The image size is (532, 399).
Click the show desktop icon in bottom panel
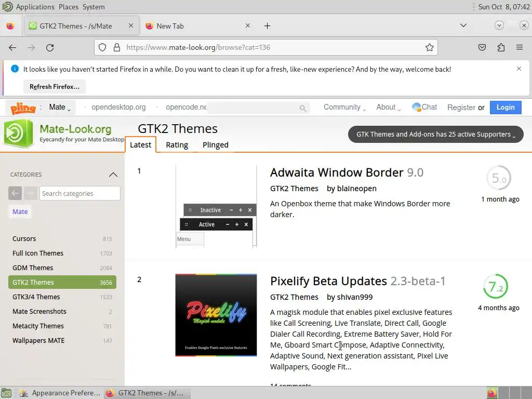[6, 393]
